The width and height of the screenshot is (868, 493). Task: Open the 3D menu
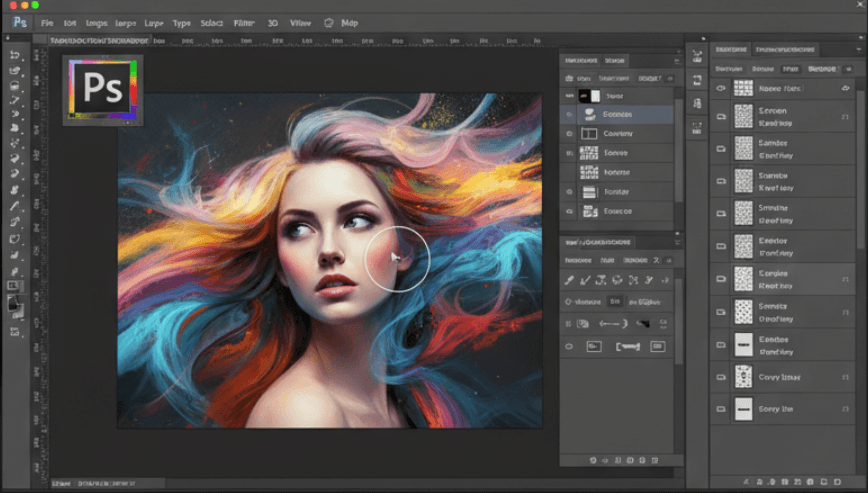(x=272, y=22)
